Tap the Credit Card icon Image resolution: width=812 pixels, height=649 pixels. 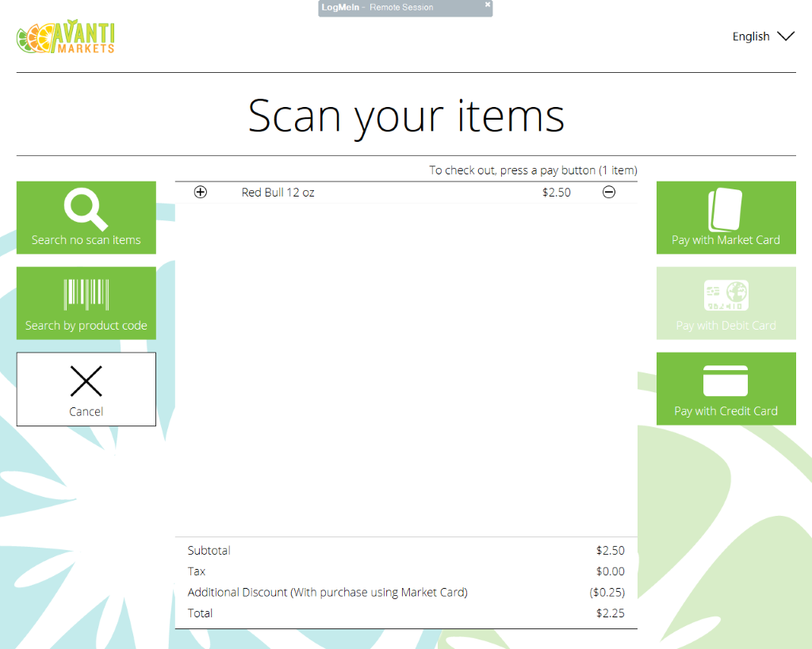click(726, 381)
